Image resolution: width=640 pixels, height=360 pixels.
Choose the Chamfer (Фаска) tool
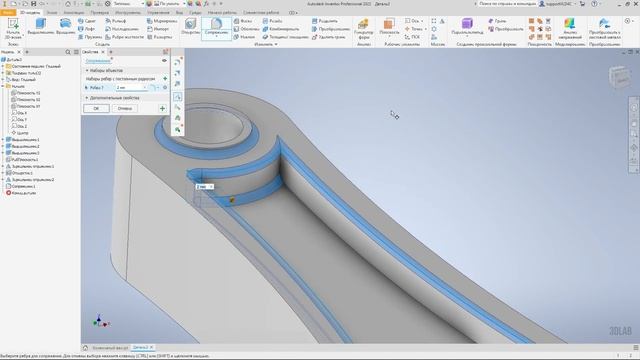coord(242,21)
